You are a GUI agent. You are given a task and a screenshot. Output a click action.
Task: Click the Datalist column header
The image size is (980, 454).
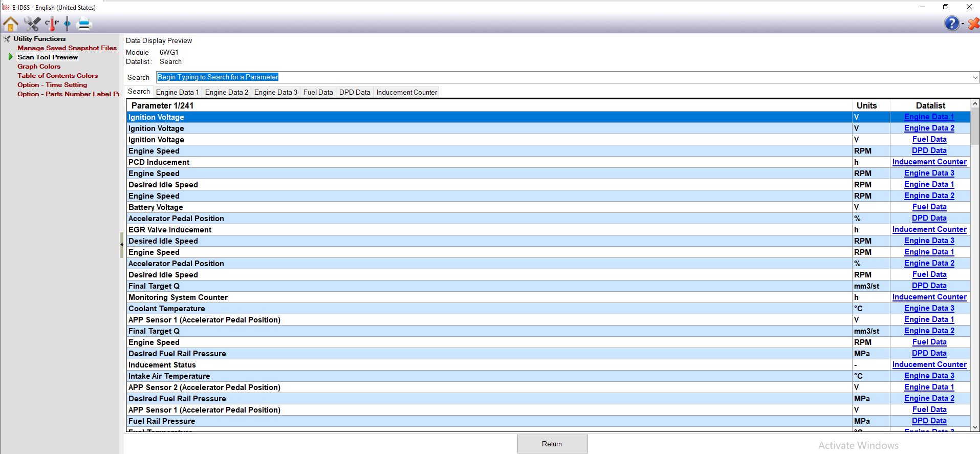(x=930, y=105)
